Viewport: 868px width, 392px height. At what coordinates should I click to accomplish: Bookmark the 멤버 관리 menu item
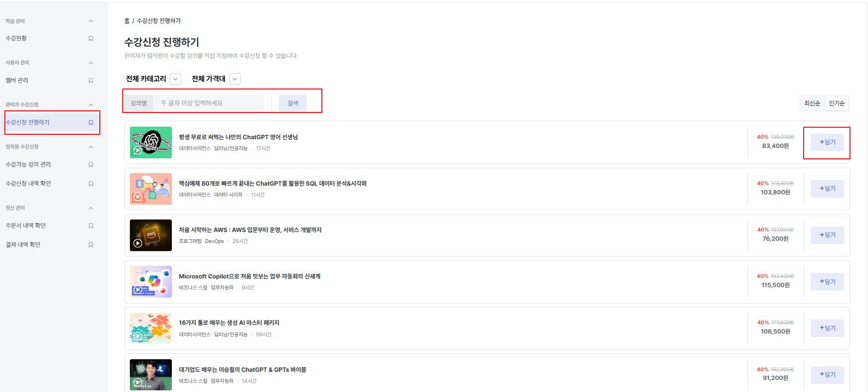coord(91,81)
